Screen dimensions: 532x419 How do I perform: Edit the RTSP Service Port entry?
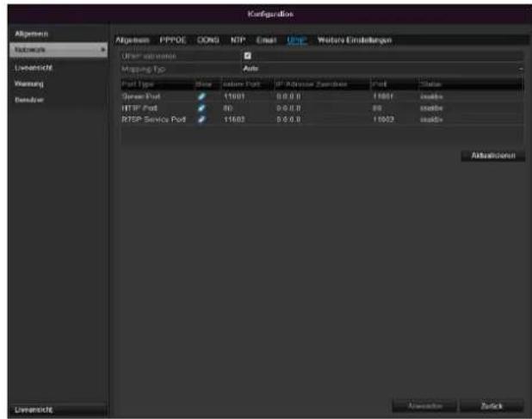pos(201,120)
